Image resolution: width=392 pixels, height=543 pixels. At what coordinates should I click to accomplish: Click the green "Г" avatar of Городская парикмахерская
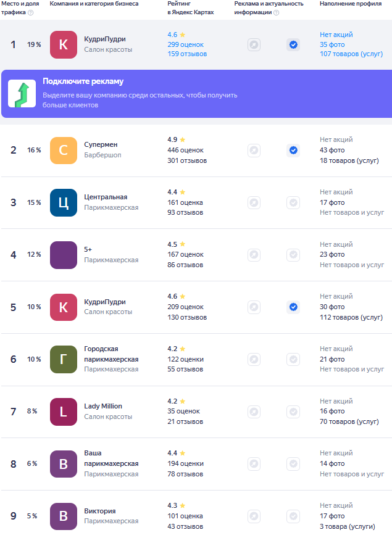[x=64, y=359]
